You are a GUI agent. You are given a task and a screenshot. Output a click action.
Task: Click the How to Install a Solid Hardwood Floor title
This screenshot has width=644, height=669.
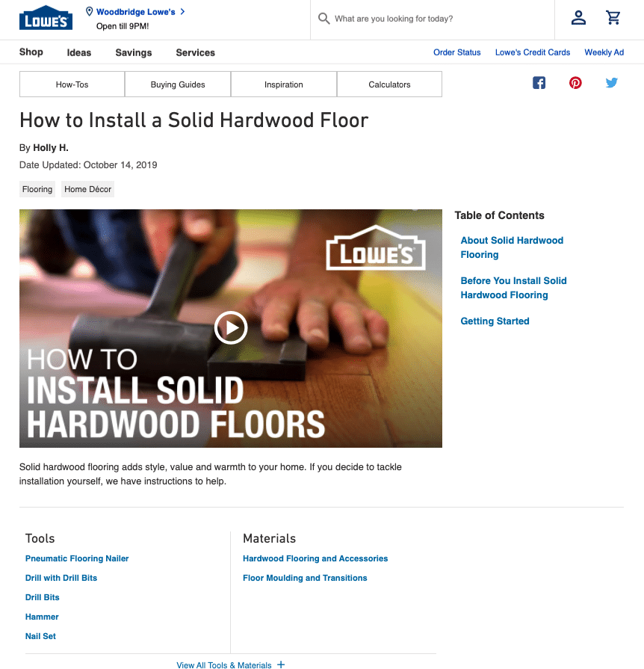194,120
